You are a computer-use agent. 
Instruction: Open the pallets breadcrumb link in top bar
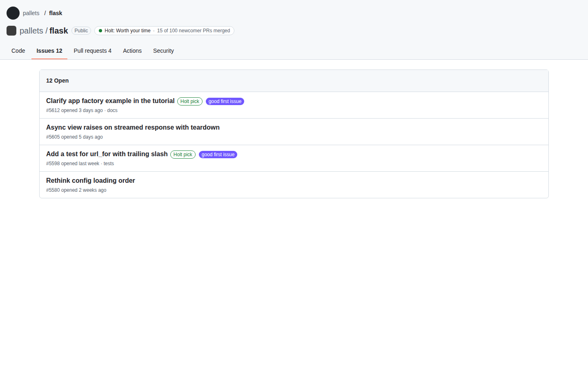coord(31,13)
